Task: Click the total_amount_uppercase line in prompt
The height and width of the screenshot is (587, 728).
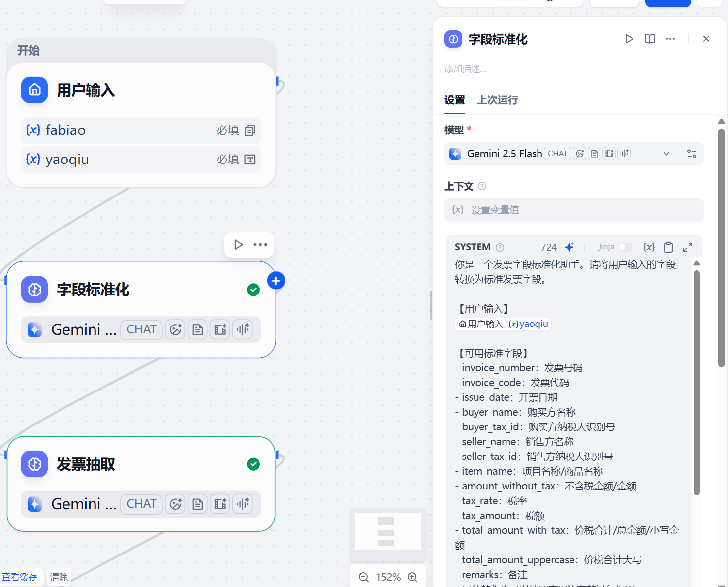Action: [548, 560]
